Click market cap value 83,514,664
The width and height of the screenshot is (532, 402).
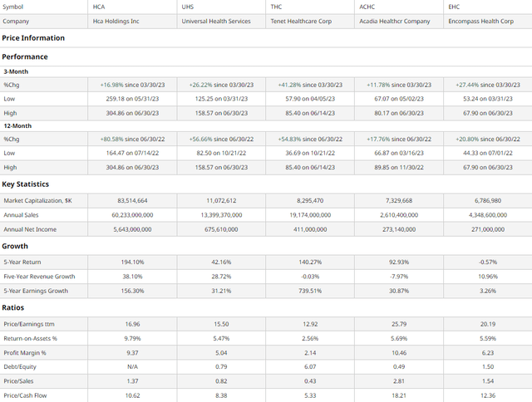coord(132,201)
